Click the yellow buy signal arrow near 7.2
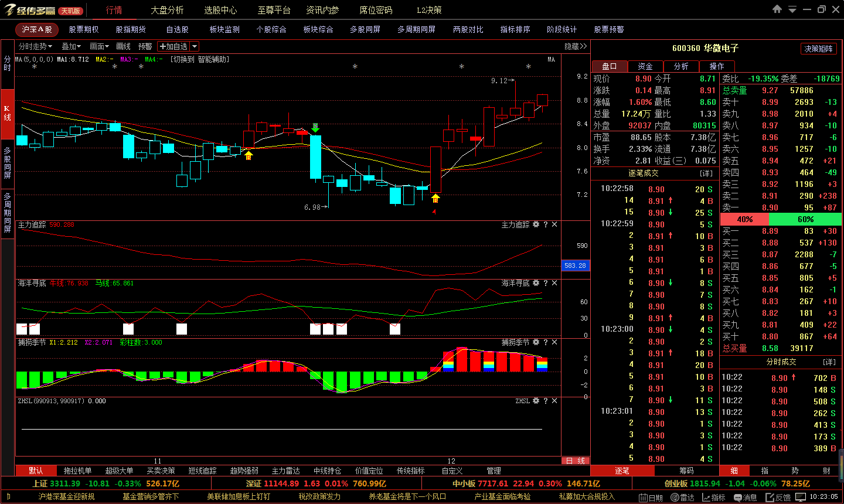 click(x=435, y=198)
